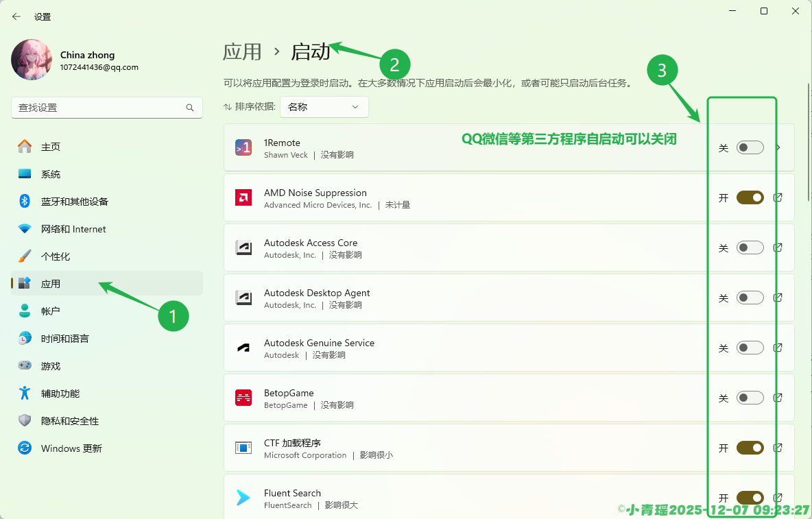Screen dimensions: 812x519
Task: Click the Gaming controller icon
Action: point(25,366)
